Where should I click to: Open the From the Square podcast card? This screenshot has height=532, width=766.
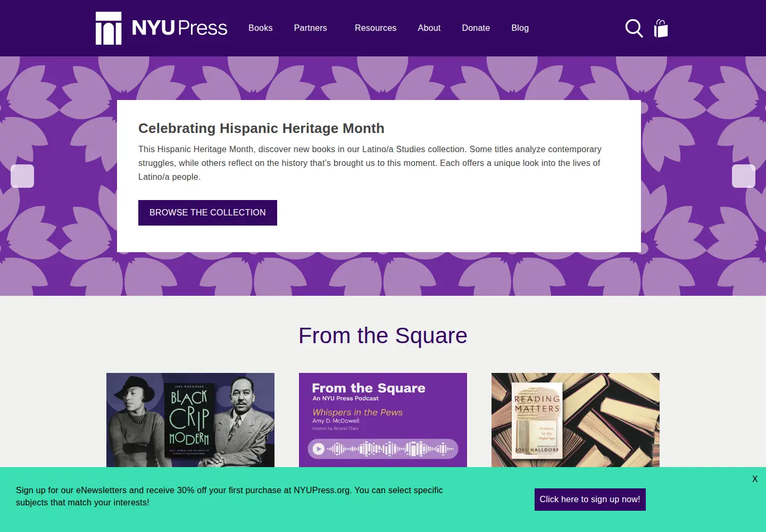[x=383, y=420]
